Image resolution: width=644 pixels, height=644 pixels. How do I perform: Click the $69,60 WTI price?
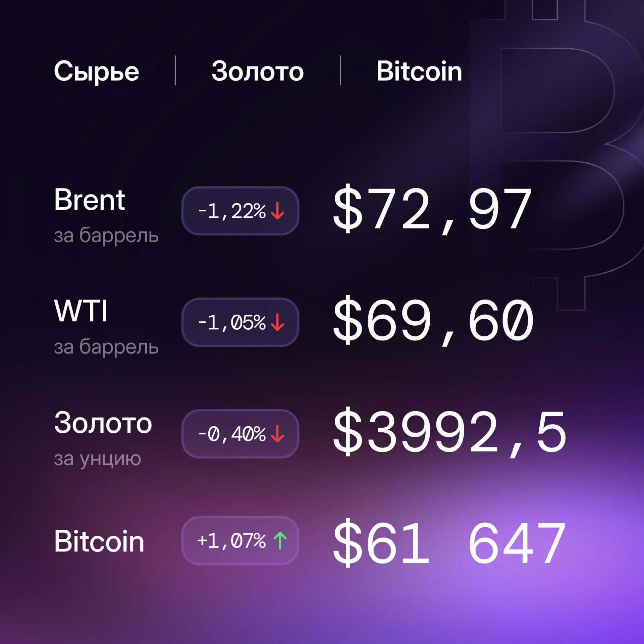(433, 321)
